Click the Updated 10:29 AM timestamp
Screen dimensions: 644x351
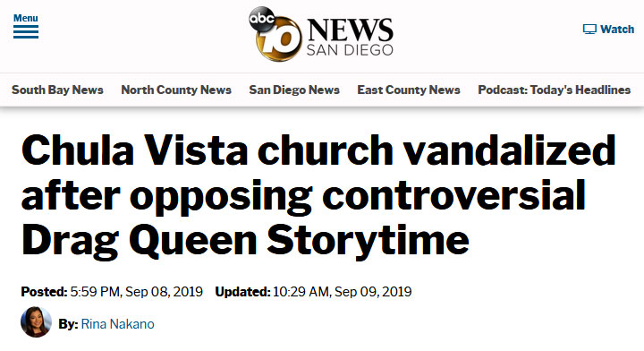(x=313, y=291)
